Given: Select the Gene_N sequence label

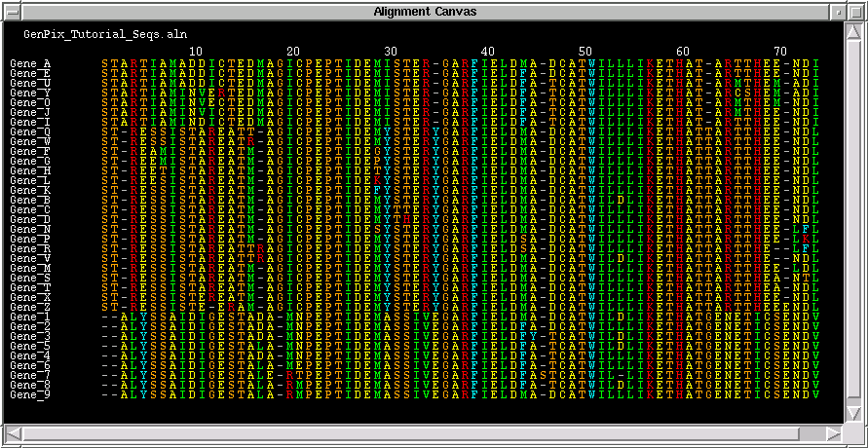Looking at the screenshot, I should (x=30, y=229).
